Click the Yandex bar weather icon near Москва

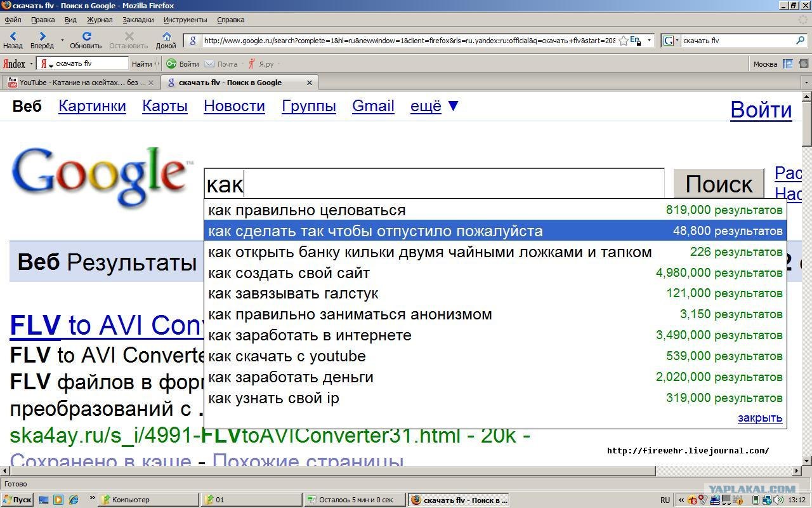coord(788,63)
